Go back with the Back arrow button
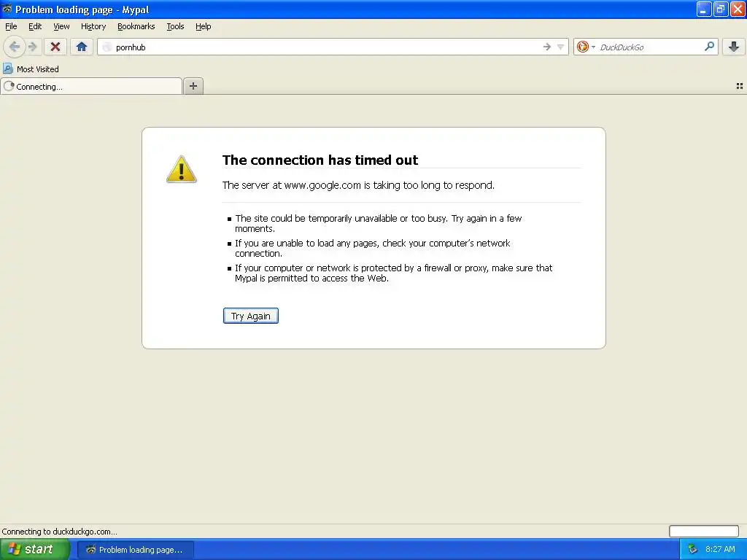The image size is (747, 560). coord(15,47)
